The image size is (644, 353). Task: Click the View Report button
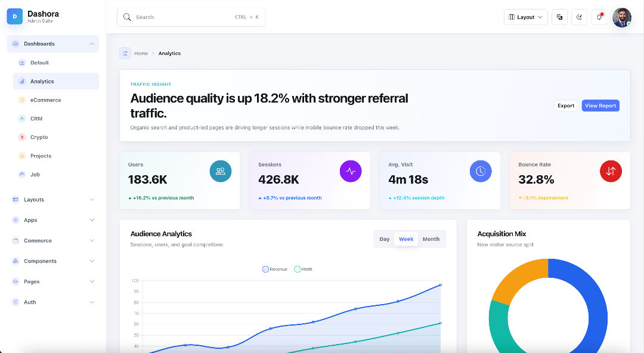tap(600, 106)
